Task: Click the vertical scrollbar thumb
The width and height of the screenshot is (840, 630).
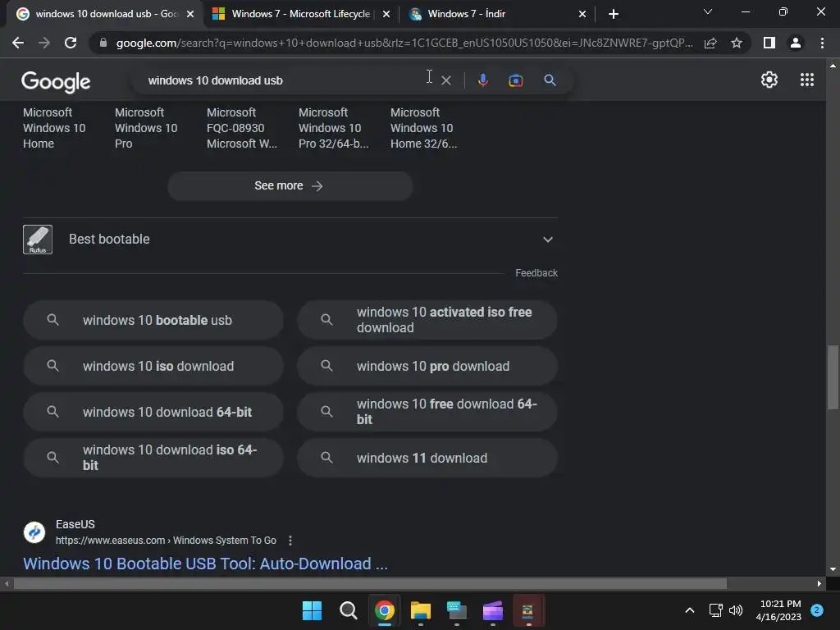Action: (833, 377)
